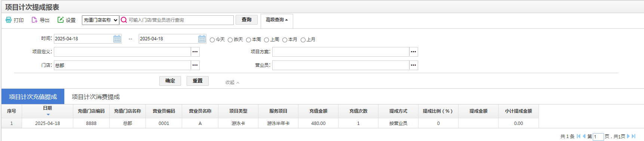The height and width of the screenshot is (141, 644).
Task: Switch to 项目计次消费提成 tab
Action: [x=96, y=97]
